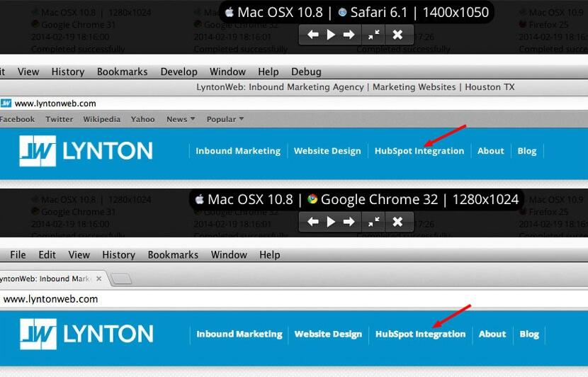Viewport: 588px width, 377px height.
Task: Expand the Popular bookmarks dropdown
Action: pyautogui.click(x=225, y=119)
